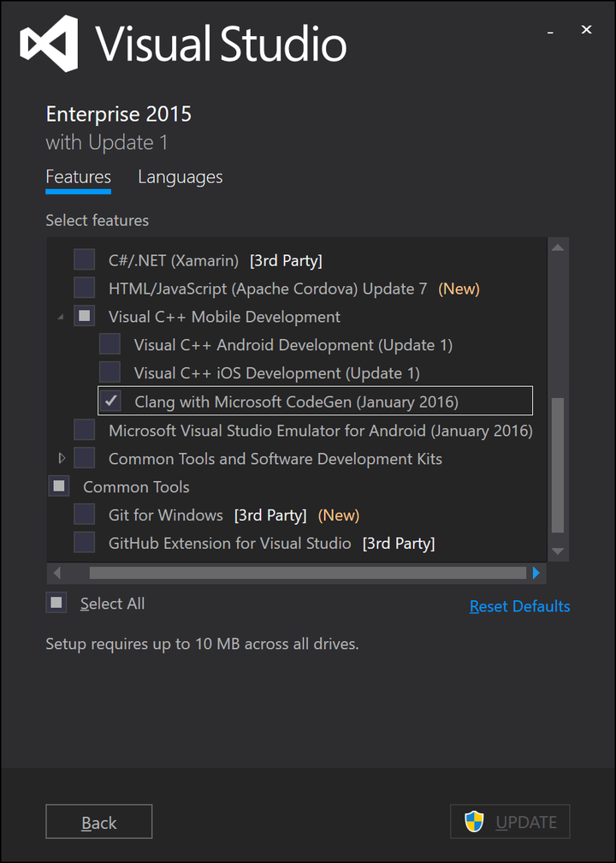
Task: Check C#/.NET (Xamarin) checkbox
Action: click(84, 259)
